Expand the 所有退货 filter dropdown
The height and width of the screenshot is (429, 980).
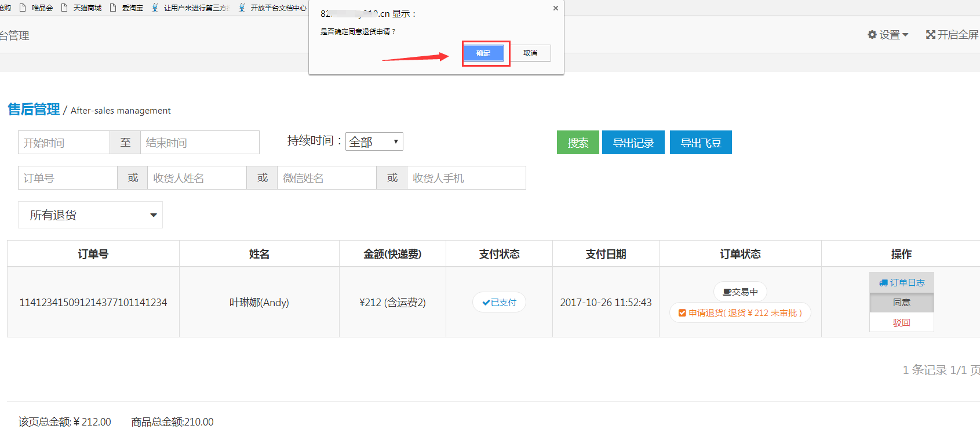90,215
